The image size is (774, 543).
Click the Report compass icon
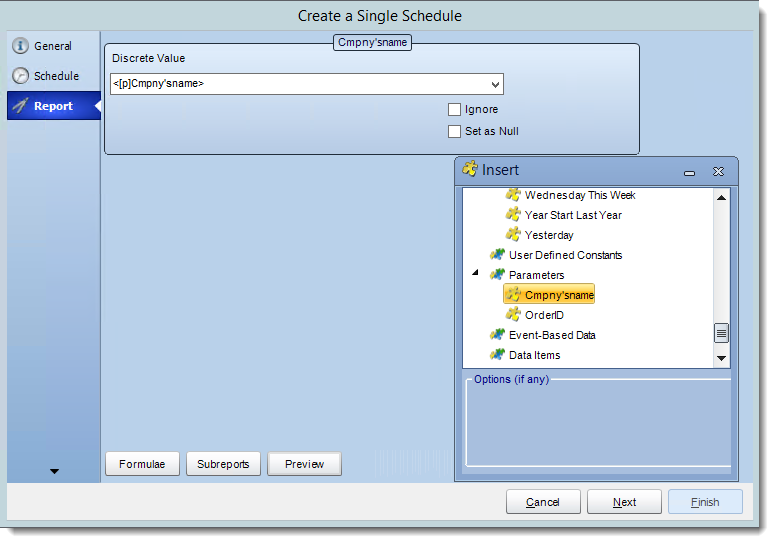click(x=20, y=106)
